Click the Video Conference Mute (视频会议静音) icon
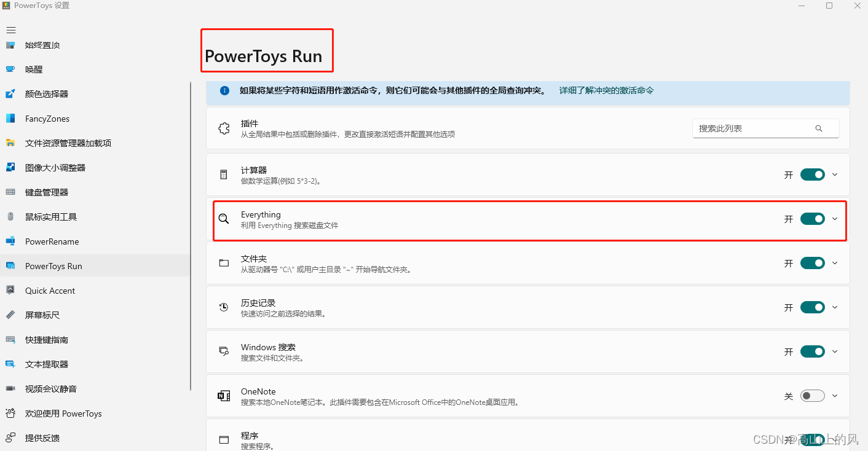Image resolution: width=868 pixels, height=451 pixels. click(10, 389)
